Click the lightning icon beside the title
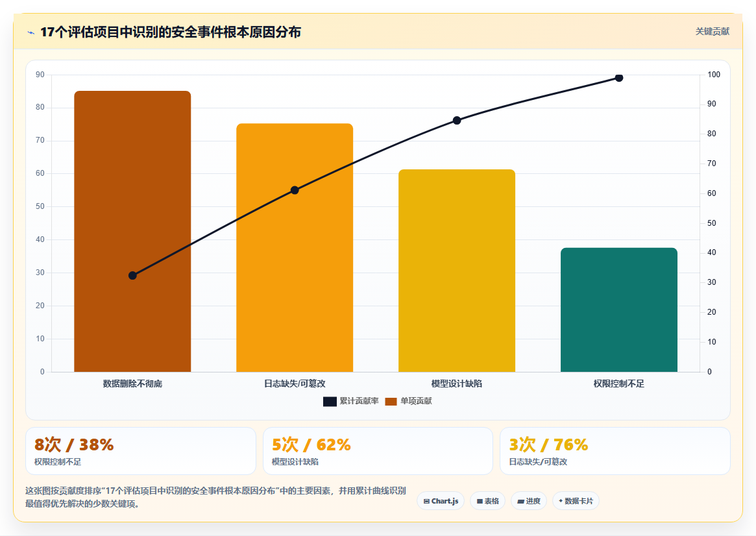Image resolution: width=756 pixels, height=536 pixels. click(x=31, y=33)
